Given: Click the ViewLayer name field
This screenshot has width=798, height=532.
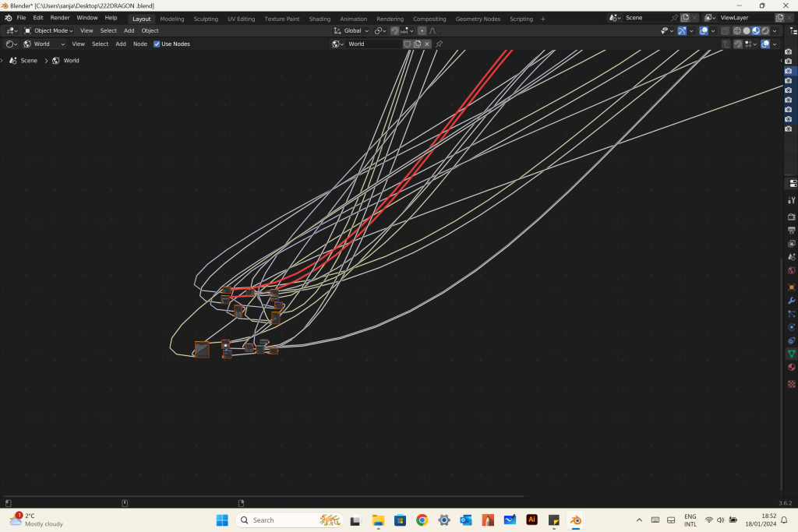Looking at the screenshot, I should (746, 18).
